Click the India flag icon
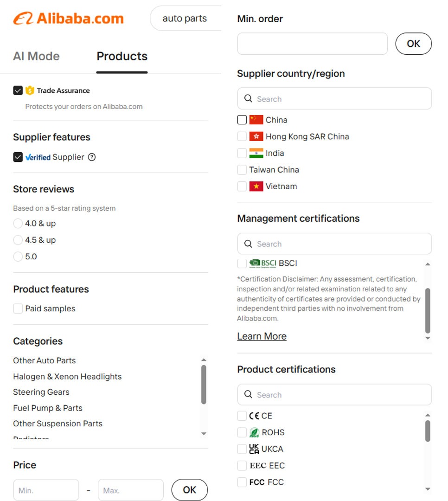This screenshot has width=448, height=501. (x=256, y=153)
